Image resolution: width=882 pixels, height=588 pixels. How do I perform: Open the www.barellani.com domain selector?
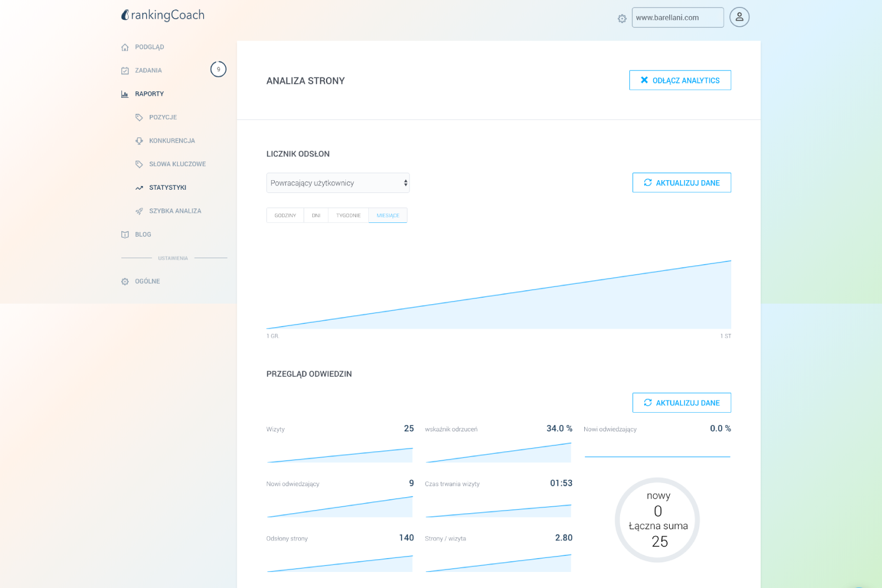coord(677,18)
